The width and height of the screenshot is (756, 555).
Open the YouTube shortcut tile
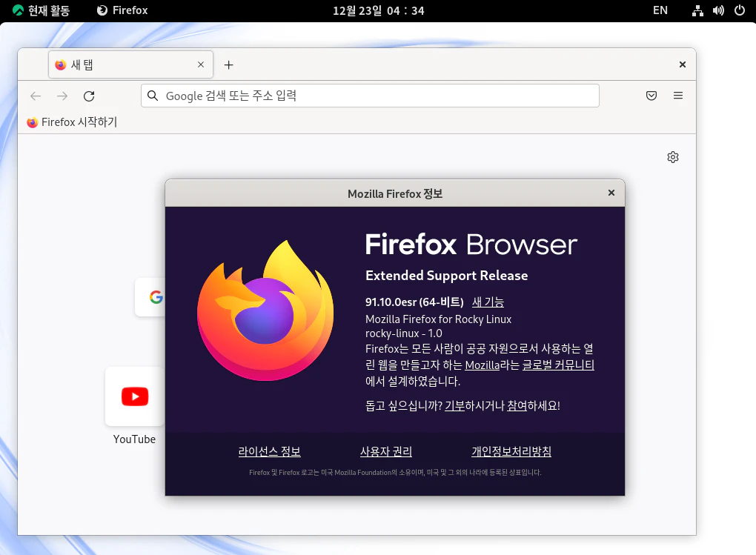pos(134,396)
